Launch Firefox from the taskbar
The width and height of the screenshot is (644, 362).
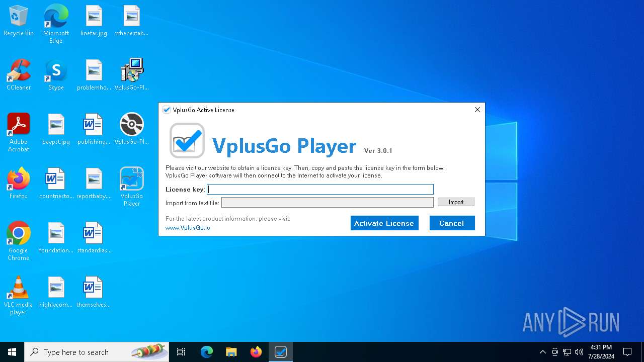pos(256,352)
